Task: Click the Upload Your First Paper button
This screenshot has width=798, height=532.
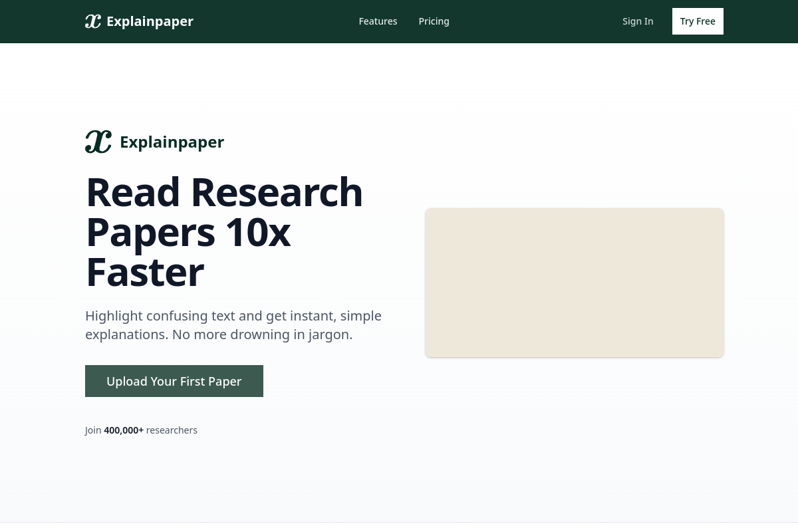Action: coord(174,381)
